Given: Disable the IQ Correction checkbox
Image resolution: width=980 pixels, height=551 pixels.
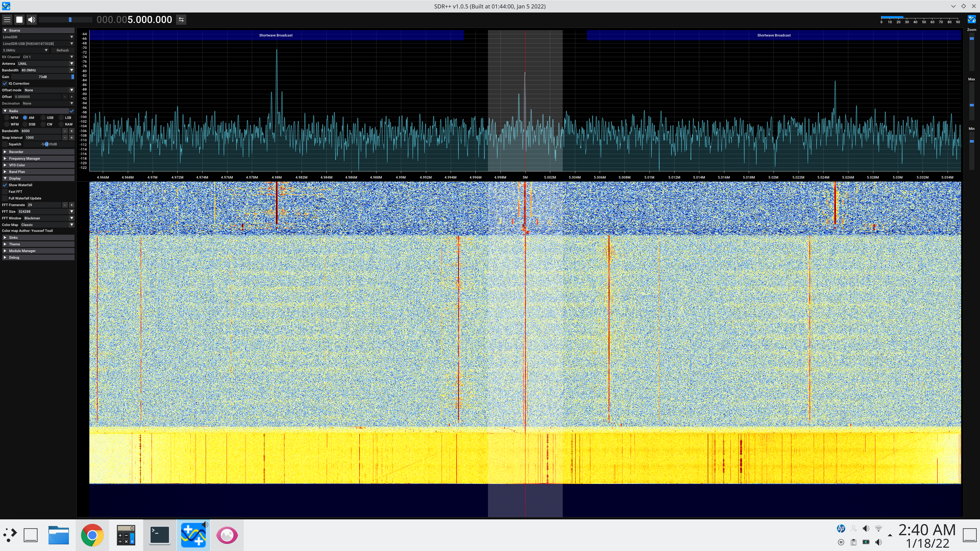Looking at the screenshot, I should click(x=5, y=83).
